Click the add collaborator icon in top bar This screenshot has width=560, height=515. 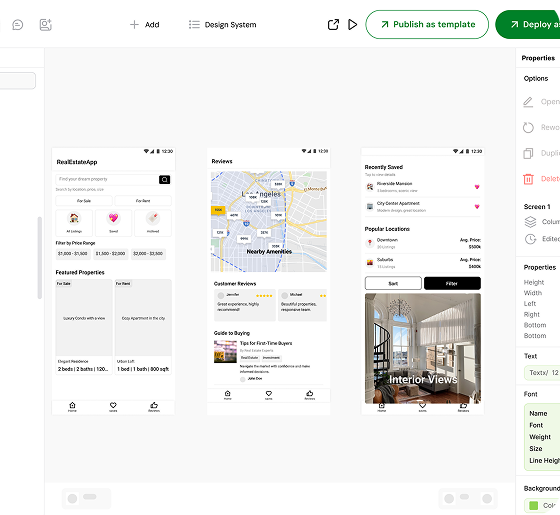tap(45, 25)
